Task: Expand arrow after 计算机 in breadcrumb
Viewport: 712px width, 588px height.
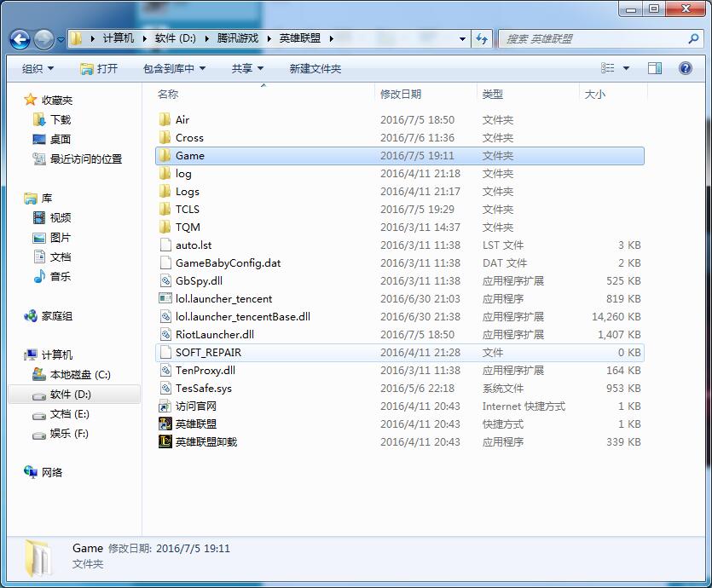Action: (144, 39)
